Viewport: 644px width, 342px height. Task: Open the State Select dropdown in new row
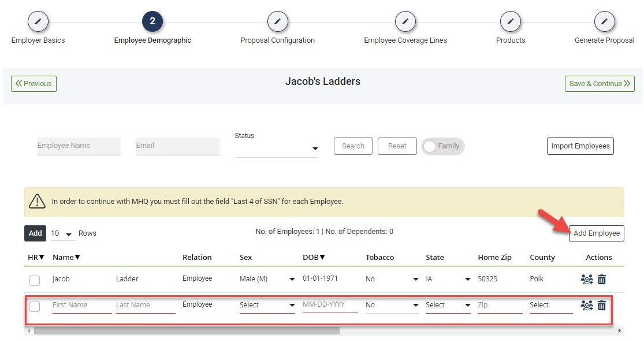click(448, 305)
